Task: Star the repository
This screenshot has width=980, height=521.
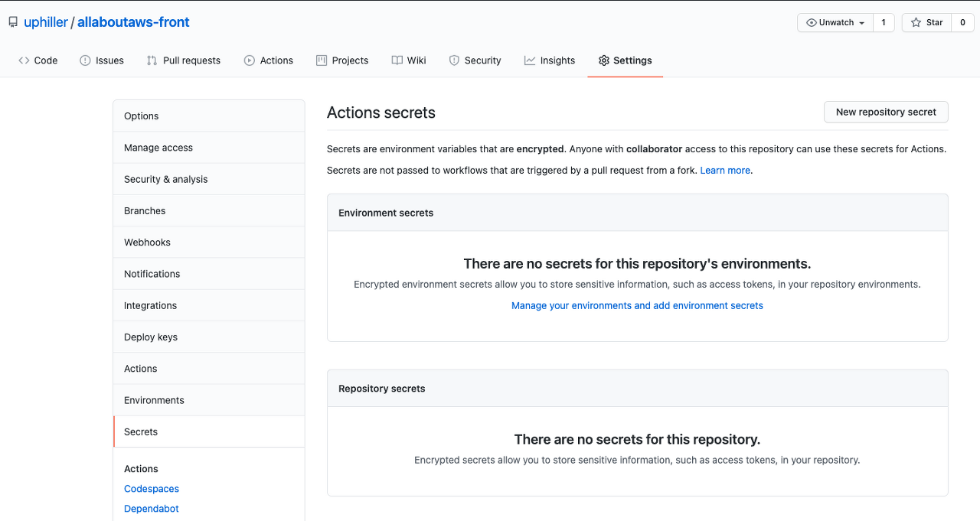Action: pyautogui.click(x=926, y=23)
